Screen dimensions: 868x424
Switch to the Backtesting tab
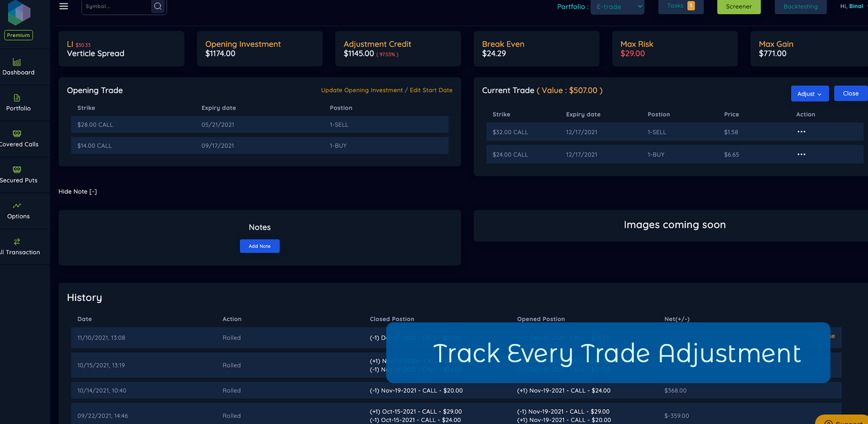[800, 7]
